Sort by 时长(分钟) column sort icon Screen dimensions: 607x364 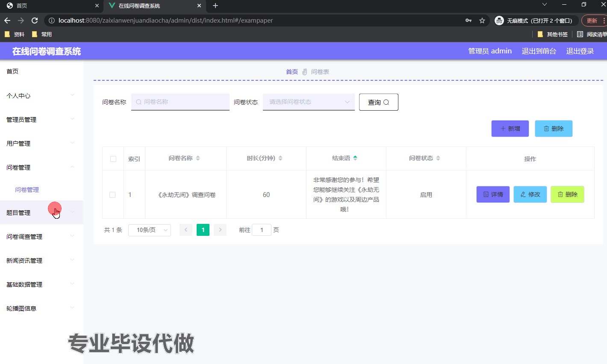(x=280, y=158)
